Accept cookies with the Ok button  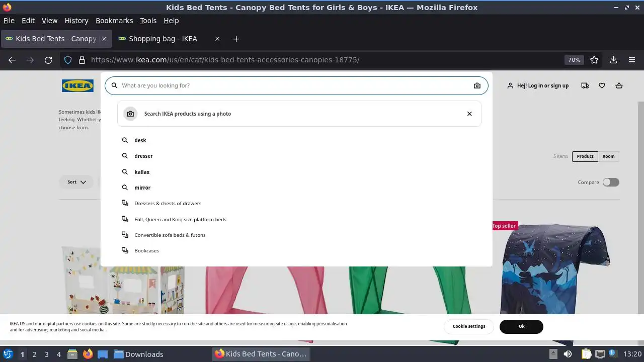click(x=521, y=326)
